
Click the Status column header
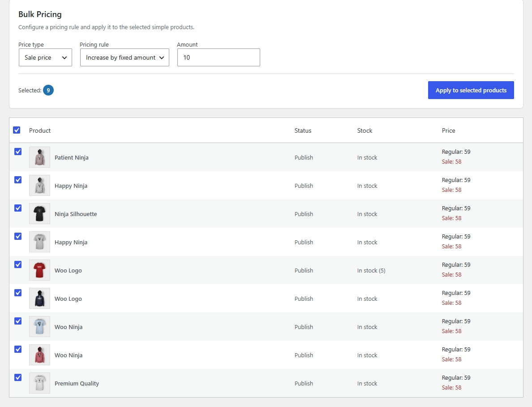coord(303,130)
